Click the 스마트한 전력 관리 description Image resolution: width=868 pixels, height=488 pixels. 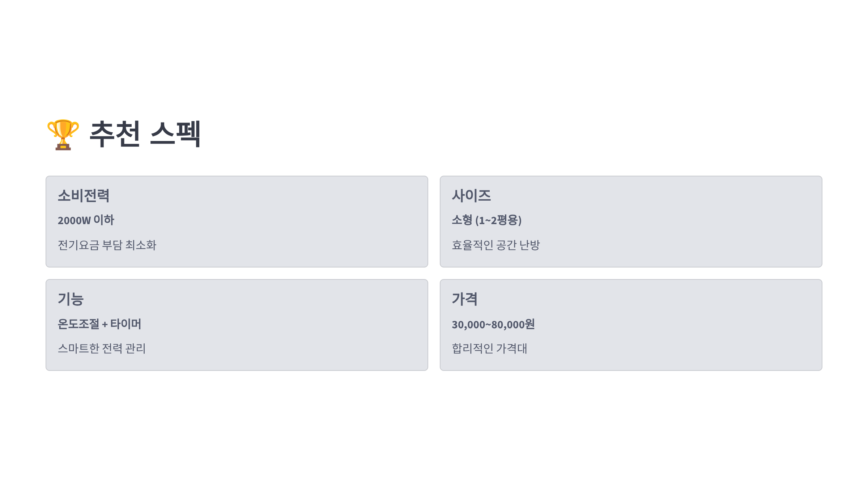tap(102, 348)
